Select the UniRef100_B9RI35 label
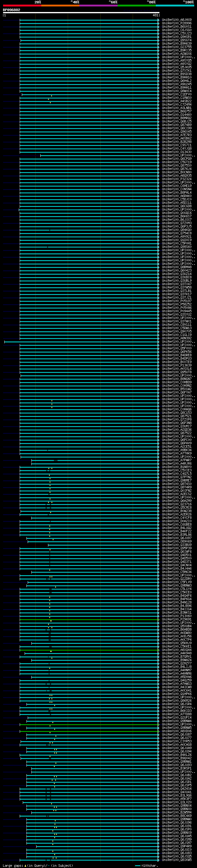The image size is (197, 868). tap(177, 50)
